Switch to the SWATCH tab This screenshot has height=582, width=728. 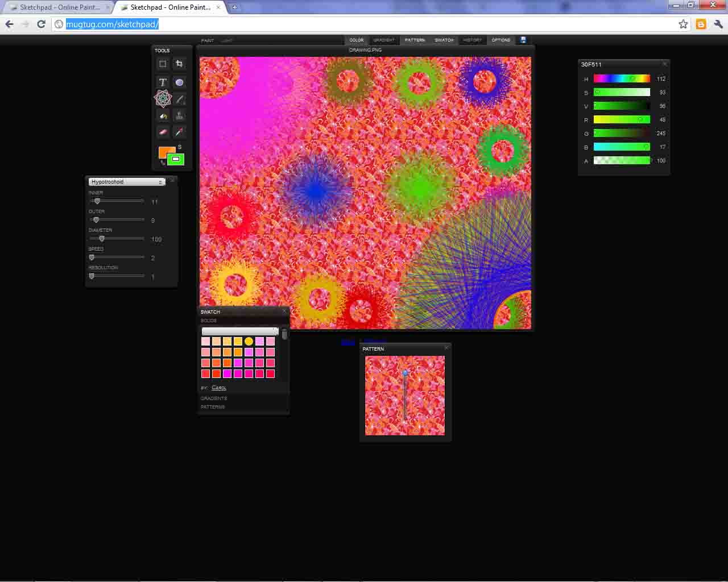click(444, 40)
